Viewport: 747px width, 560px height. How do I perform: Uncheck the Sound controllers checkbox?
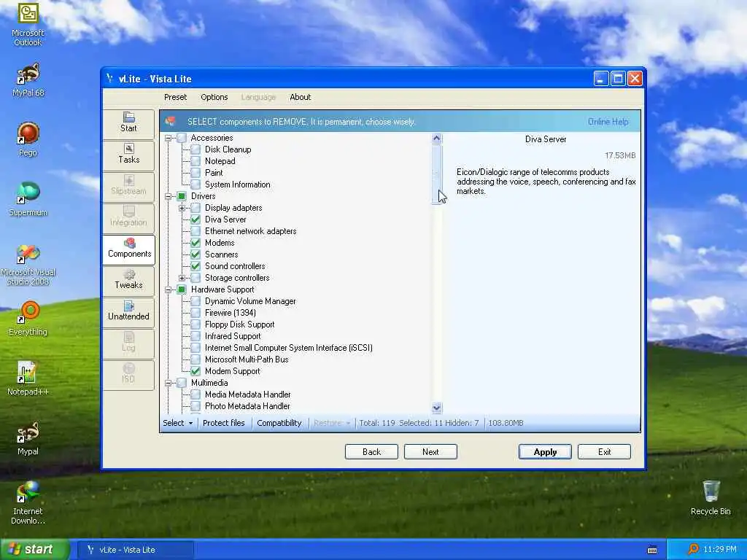click(x=196, y=266)
